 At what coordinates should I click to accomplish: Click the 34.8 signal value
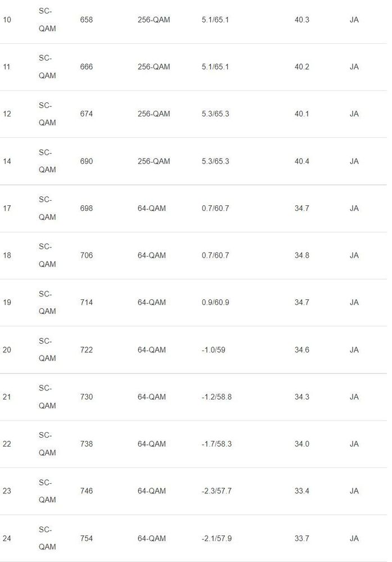[x=302, y=255]
